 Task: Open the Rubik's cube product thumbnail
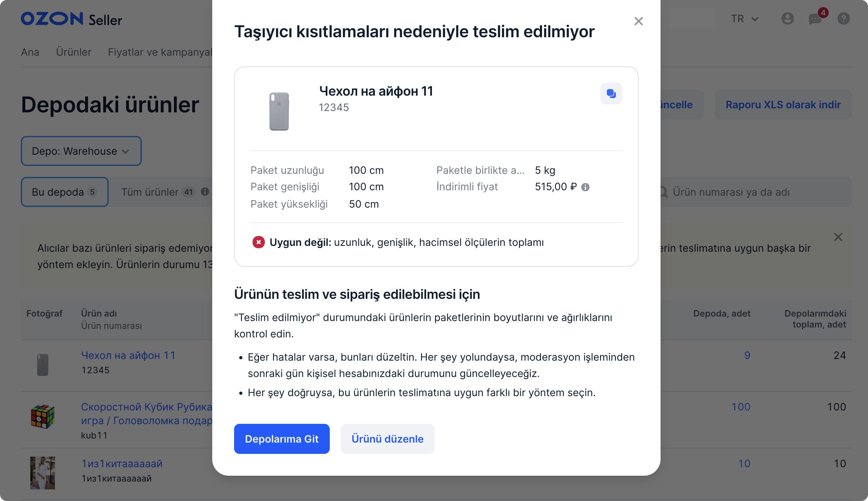tap(43, 416)
